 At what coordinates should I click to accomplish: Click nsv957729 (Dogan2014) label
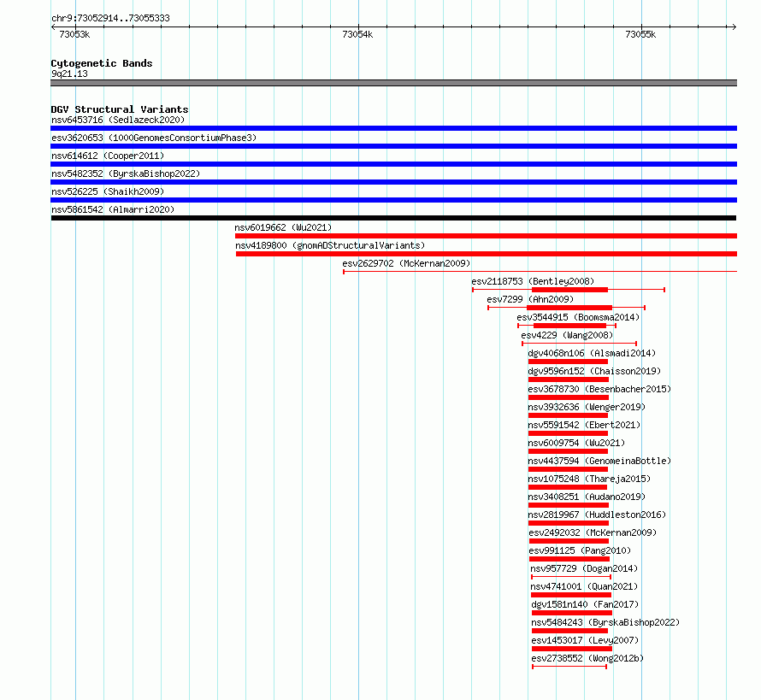(x=584, y=568)
